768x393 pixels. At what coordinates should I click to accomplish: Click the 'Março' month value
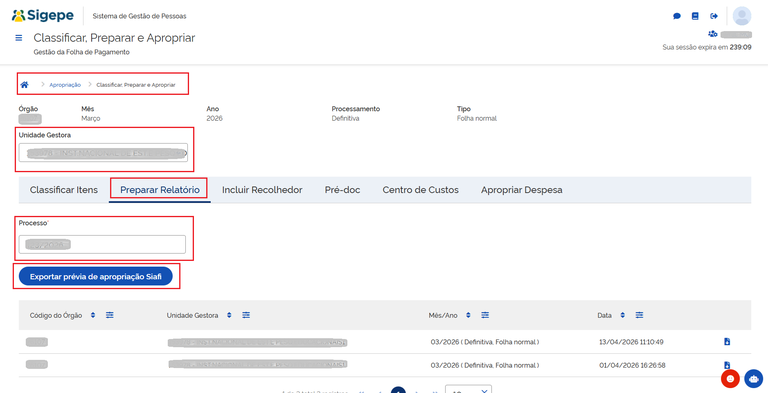coord(91,118)
